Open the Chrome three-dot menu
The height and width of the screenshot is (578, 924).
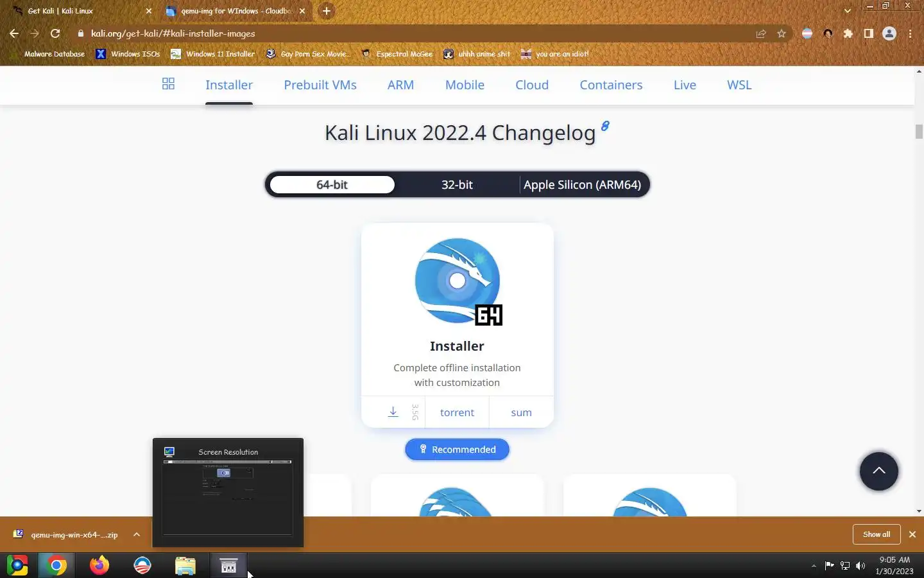tap(911, 33)
